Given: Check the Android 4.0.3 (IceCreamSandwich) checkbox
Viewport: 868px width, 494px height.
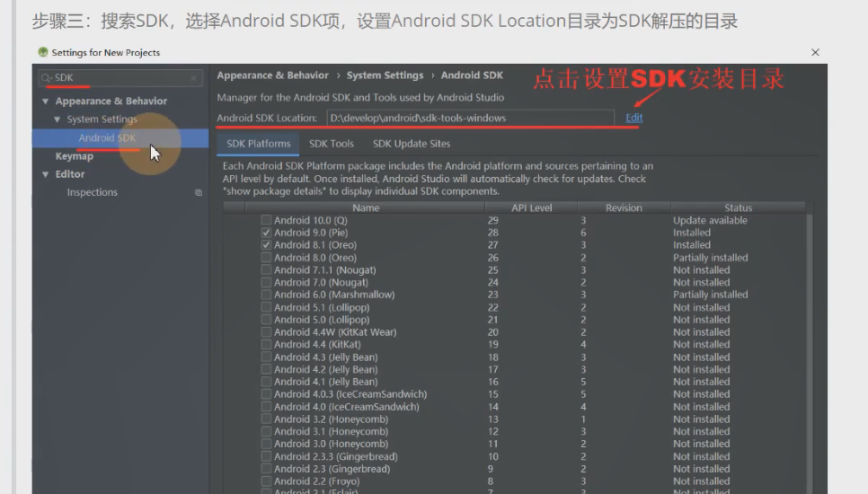Looking at the screenshot, I should click(x=266, y=394).
